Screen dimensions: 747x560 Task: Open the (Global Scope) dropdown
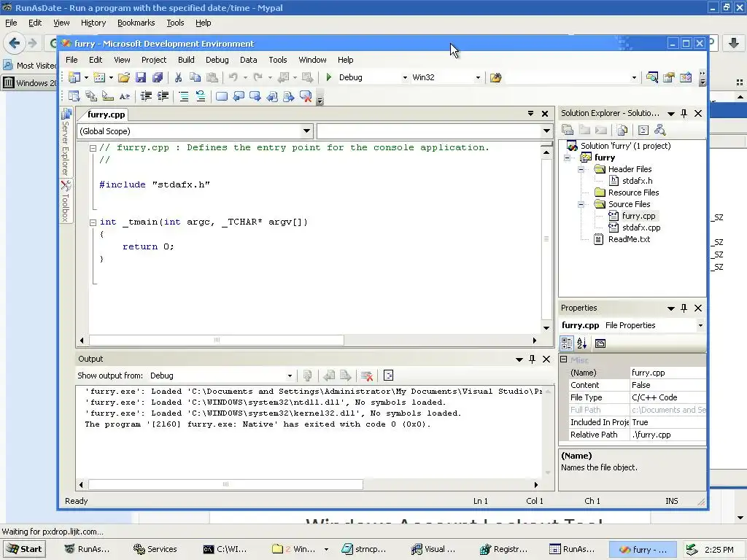click(307, 131)
